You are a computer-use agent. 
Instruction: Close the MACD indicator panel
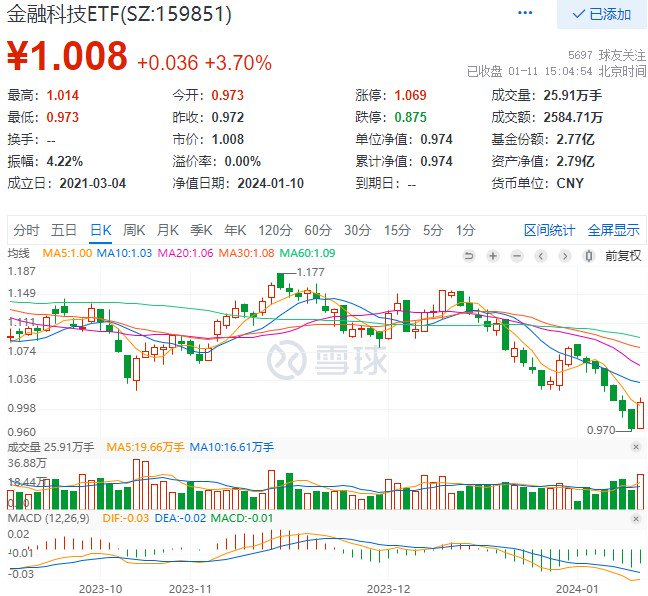636,518
